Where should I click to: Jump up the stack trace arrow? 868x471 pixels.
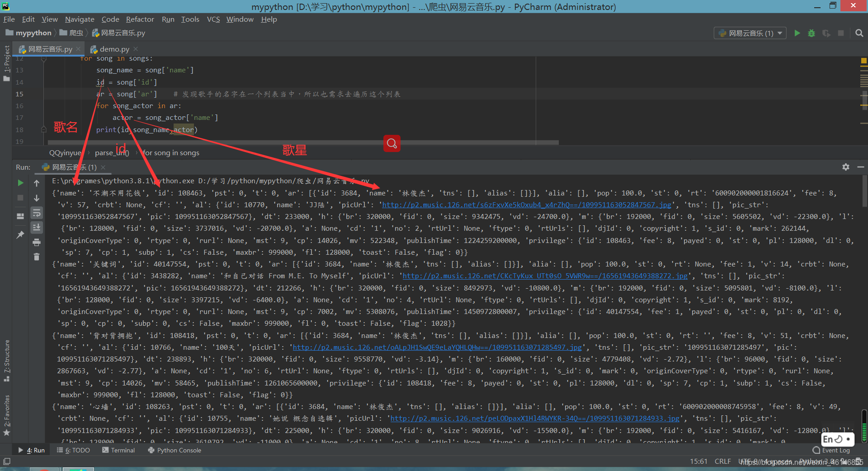coord(37,183)
